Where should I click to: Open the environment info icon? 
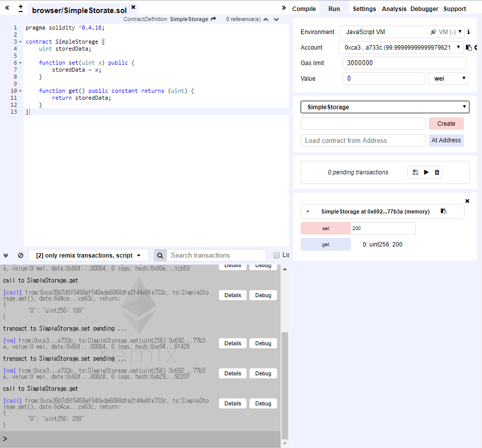(x=468, y=32)
